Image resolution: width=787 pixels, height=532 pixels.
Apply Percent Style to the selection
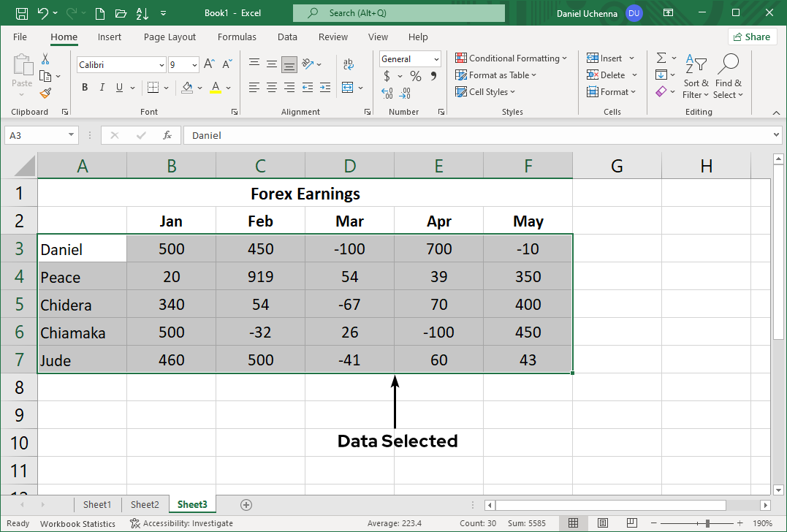(414, 75)
